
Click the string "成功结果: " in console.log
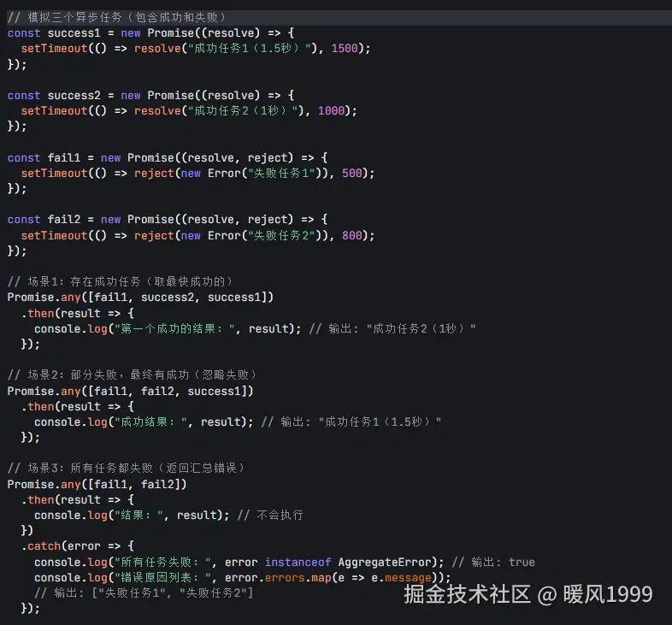click(x=150, y=422)
